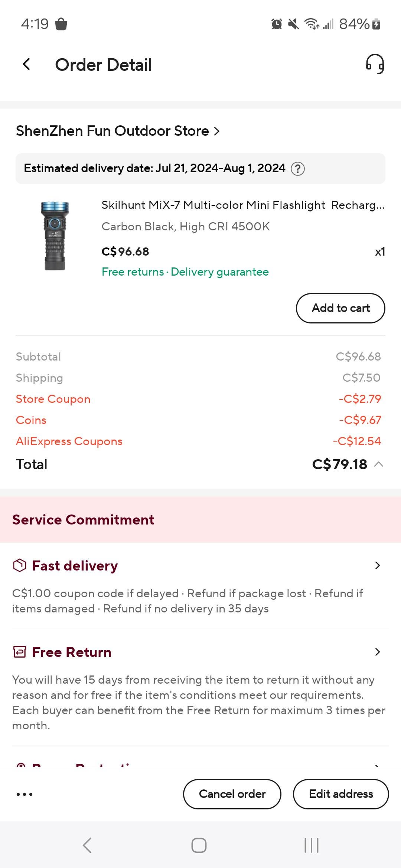
Task: Tap the Edit address button
Action: point(341,794)
